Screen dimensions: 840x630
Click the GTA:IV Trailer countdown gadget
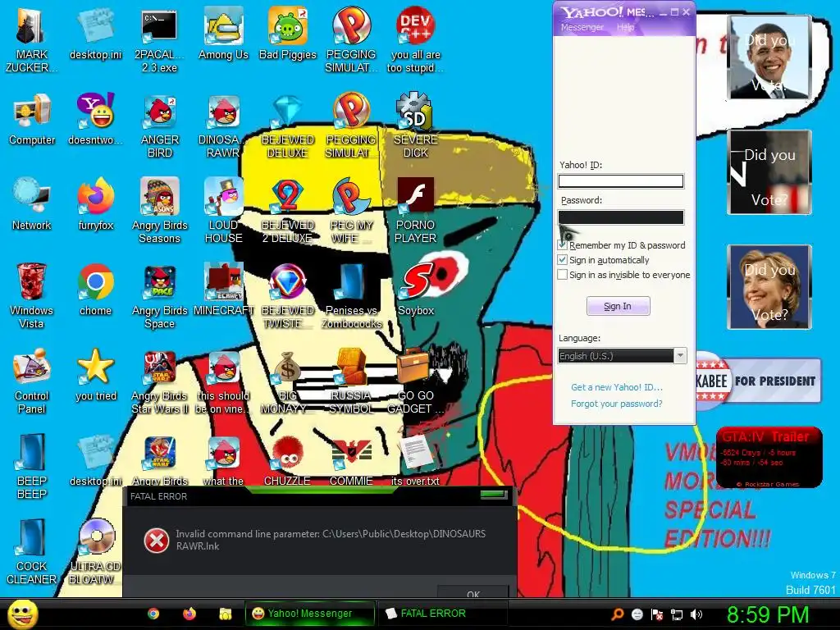point(769,458)
